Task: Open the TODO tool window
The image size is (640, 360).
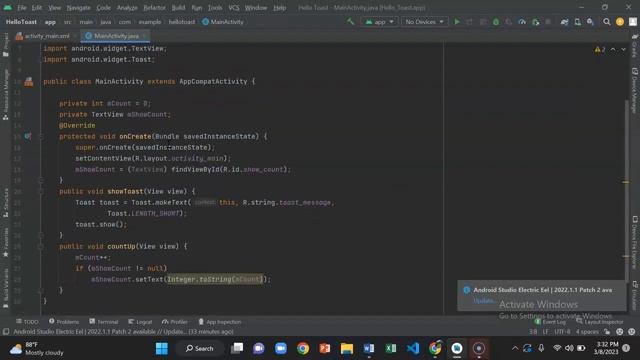Action: click(27, 322)
